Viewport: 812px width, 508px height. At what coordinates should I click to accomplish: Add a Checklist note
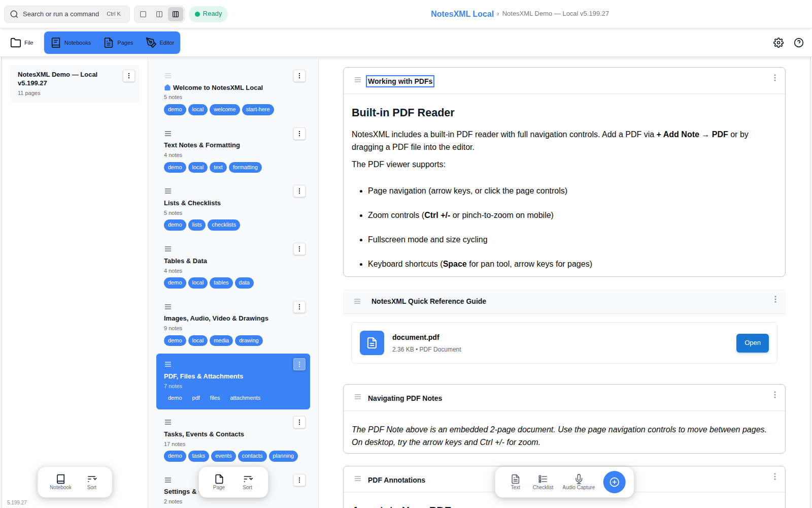543,482
